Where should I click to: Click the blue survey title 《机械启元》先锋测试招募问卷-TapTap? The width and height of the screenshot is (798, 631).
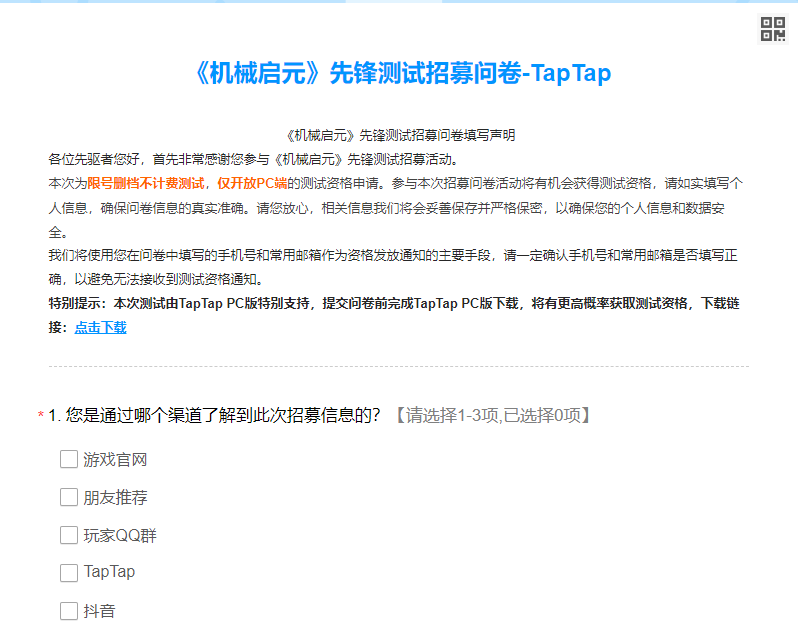pyautogui.click(x=399, y=74)
